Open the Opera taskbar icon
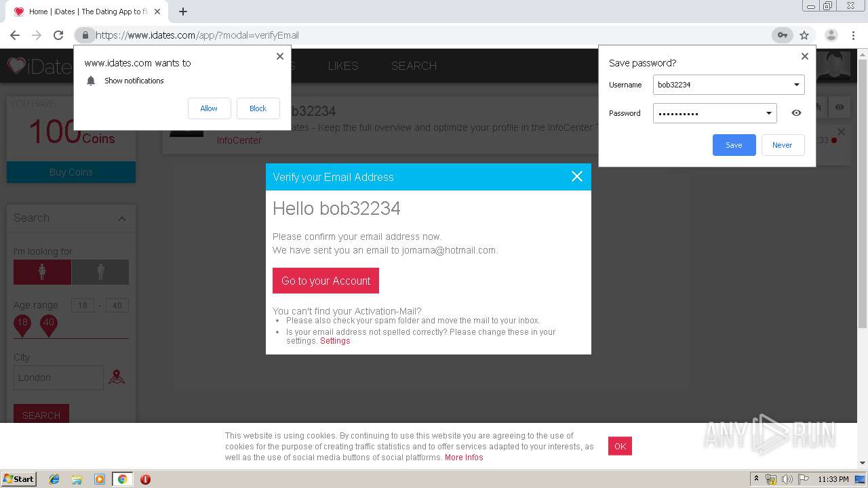 tap(145, 479)
